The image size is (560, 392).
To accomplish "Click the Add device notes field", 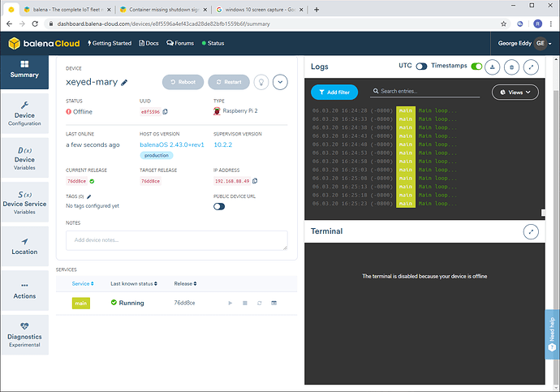I will (177, 240).
